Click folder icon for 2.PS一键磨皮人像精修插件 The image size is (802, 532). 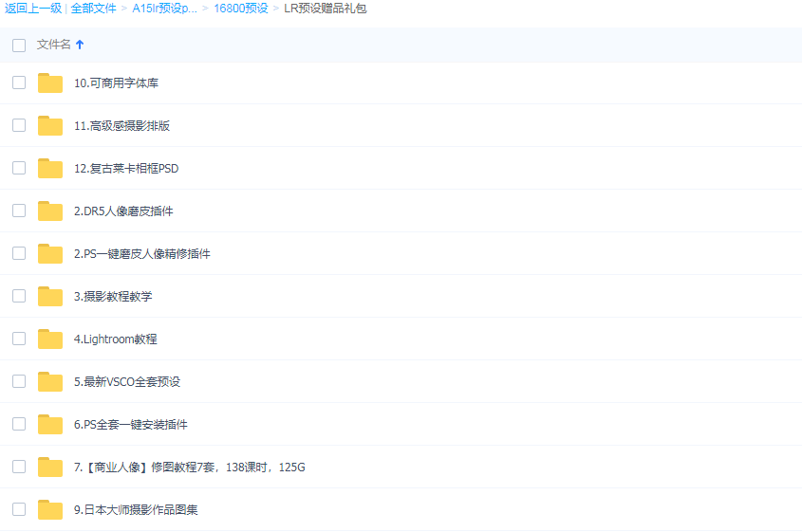(x=50, y=253)
